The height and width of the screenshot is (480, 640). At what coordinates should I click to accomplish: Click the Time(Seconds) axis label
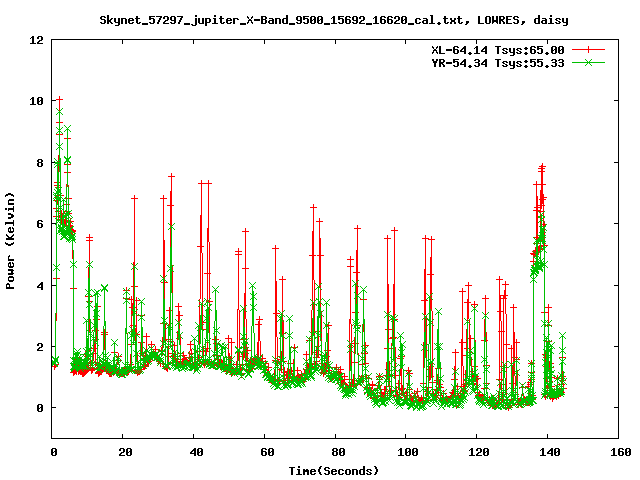333,471
